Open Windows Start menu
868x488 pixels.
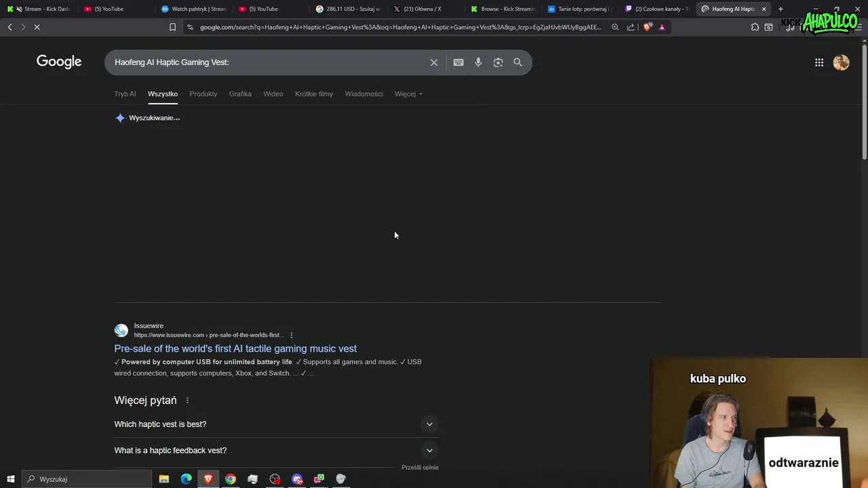click(x=10, y=479)
